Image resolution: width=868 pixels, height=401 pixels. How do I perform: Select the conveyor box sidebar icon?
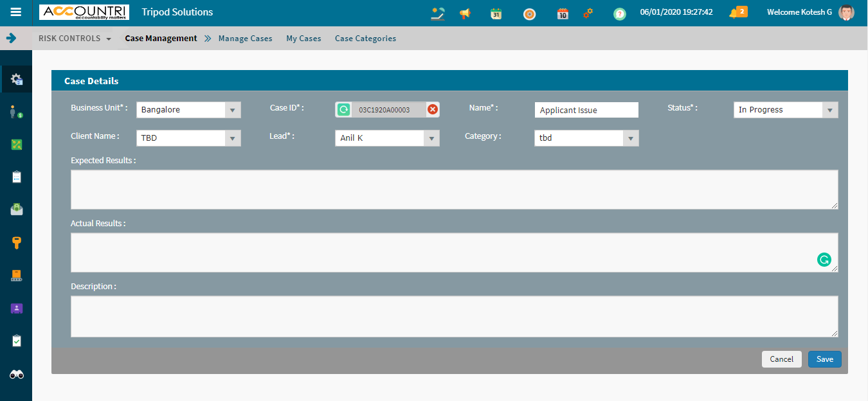point(17,276)
